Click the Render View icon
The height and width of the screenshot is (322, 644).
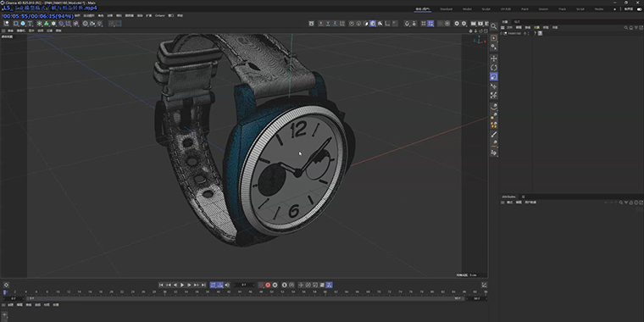[473, 24]
